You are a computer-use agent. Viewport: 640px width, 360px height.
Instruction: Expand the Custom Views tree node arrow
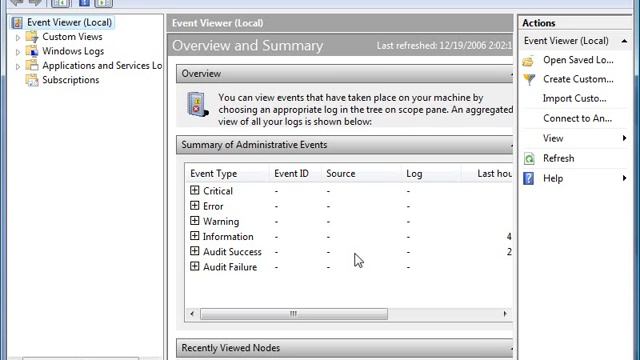point(18,38)
